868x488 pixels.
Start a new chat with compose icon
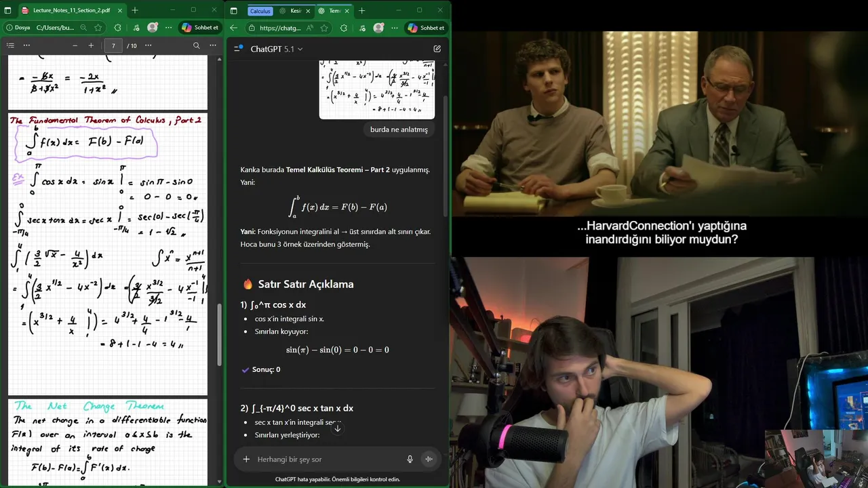(437, 49)
